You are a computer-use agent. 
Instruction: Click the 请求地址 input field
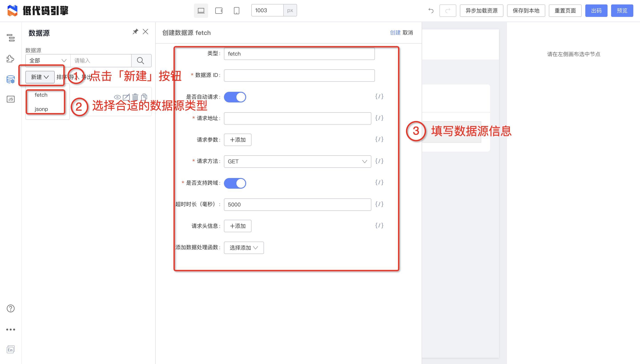pyautogui.click(x=297, y=118)
